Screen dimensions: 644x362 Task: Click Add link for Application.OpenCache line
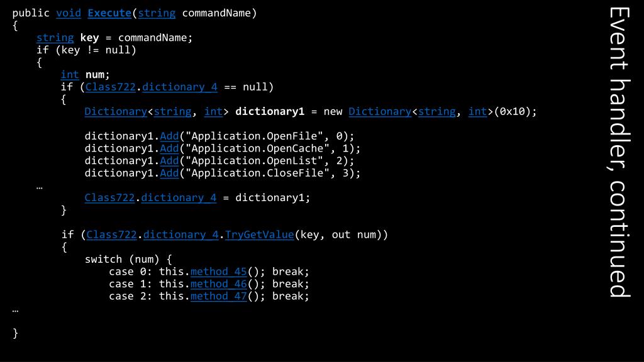click(169, 148)
